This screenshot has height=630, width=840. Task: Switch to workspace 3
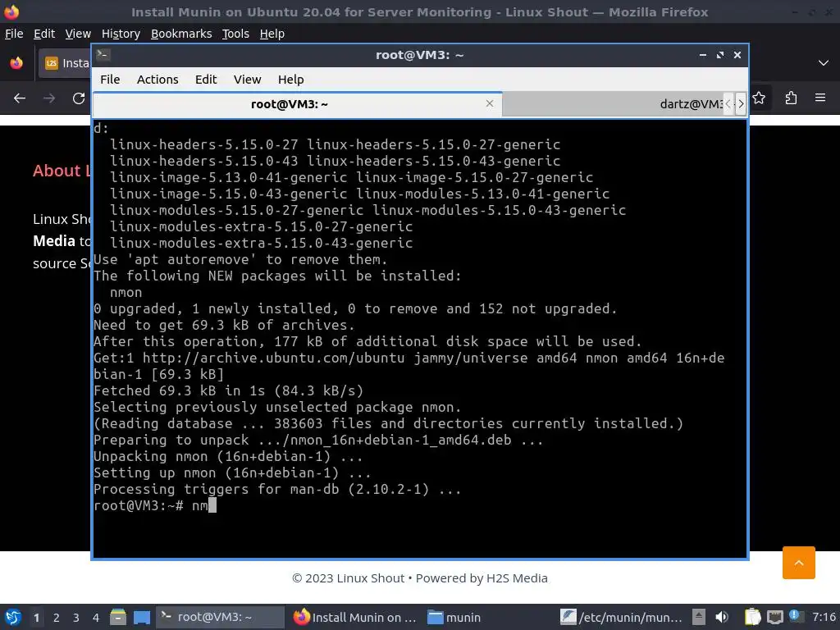pos(76,618)
